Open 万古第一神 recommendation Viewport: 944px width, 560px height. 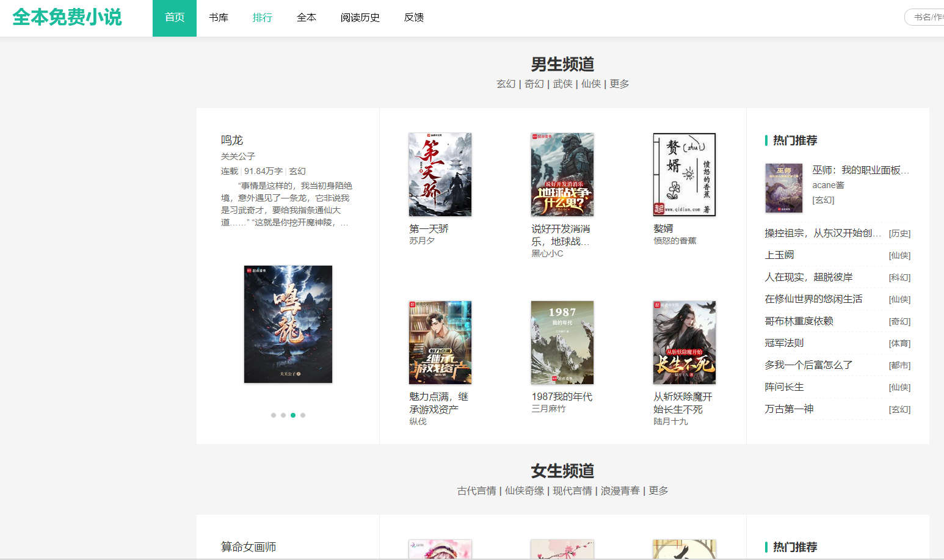[789, 409]
